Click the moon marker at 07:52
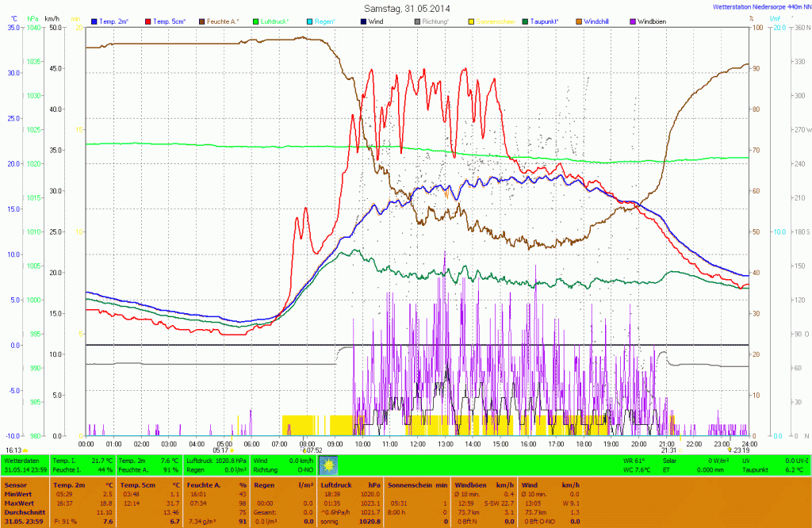Screen dimensions: 812x528 coord(302,450)
